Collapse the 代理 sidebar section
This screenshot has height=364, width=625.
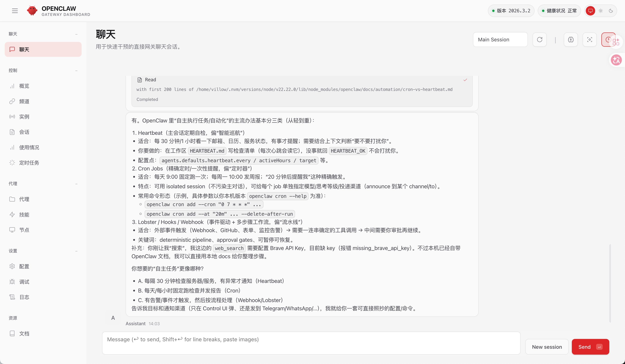pos(76,184)
